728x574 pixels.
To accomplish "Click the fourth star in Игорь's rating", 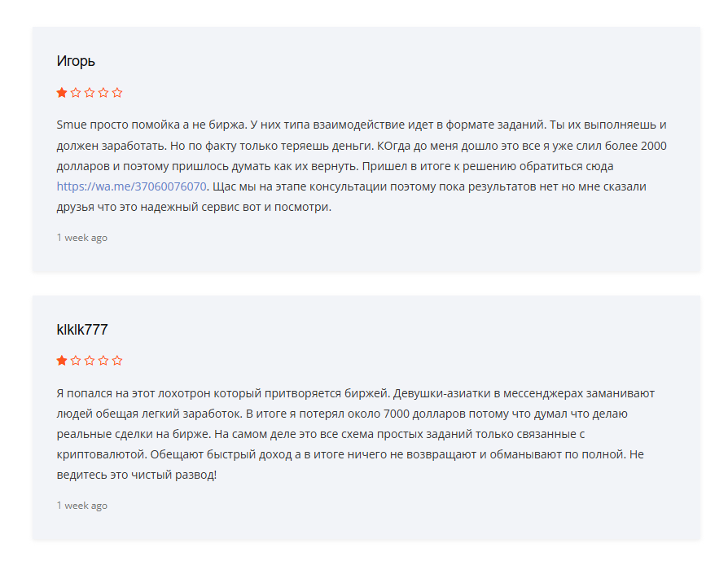I will [103, 93].
